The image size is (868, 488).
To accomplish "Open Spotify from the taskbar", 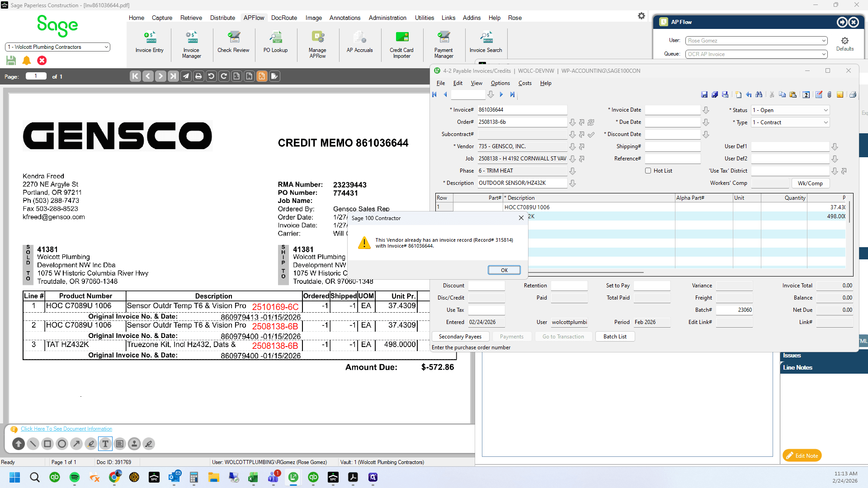I will [75, 478].
